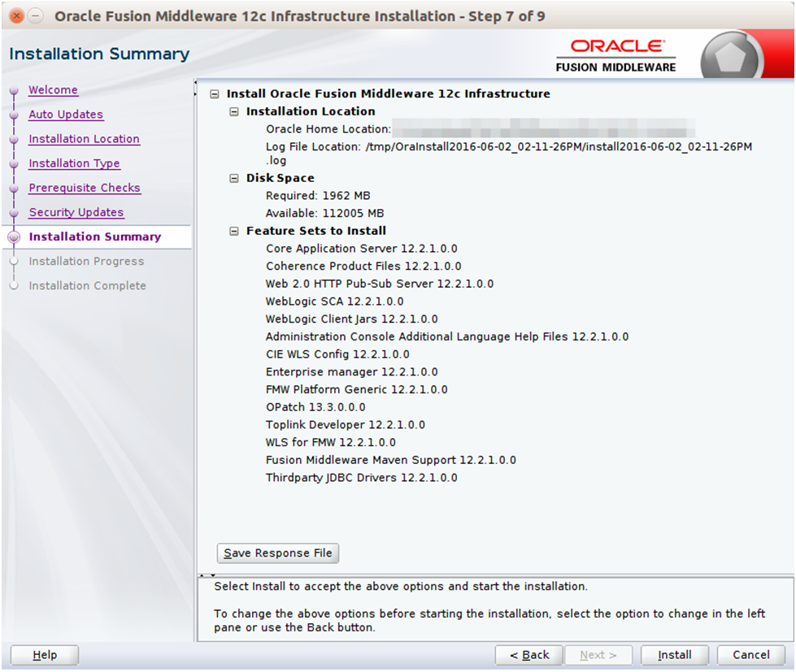Viewport: 796px width, 672px height.
Task: Click the Security Updates step bullet icon
Action: pos(14,213)
